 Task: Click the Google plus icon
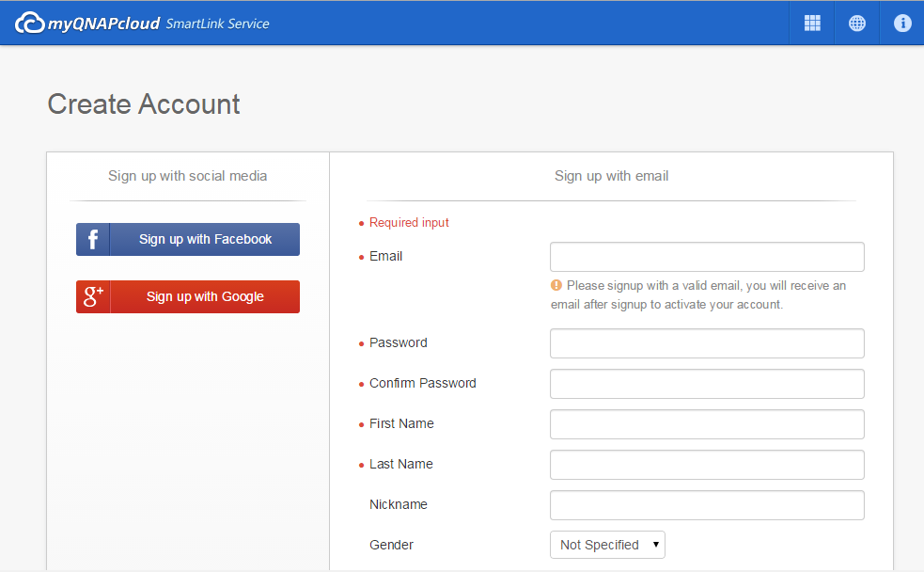(93, 297)
